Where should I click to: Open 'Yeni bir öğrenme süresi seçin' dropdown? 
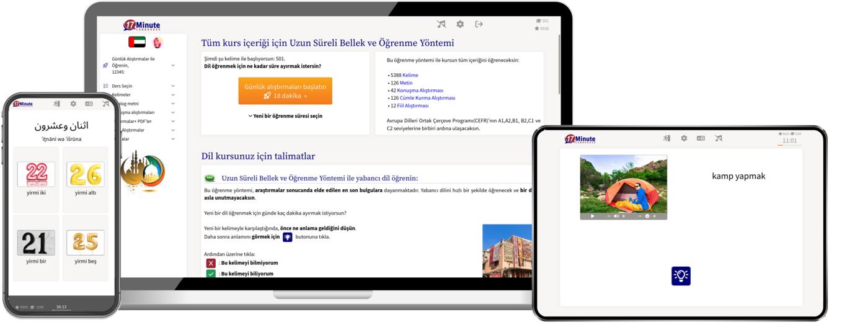[x=285, y=116]
